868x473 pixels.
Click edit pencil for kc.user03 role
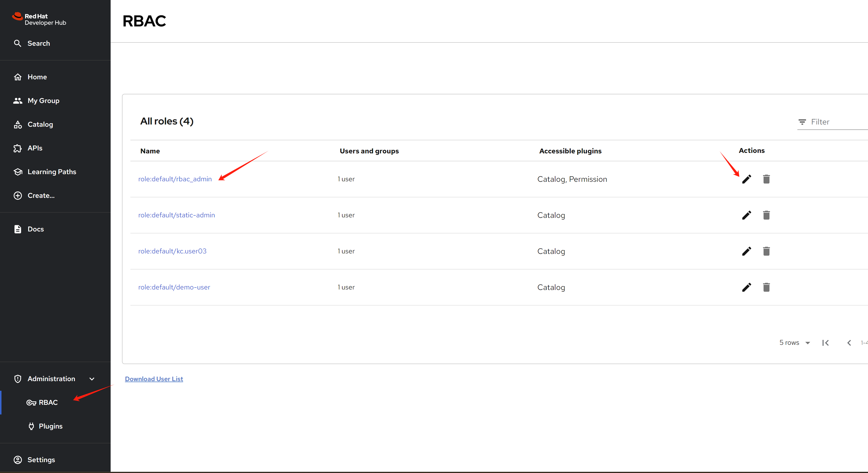tap(746, 251)
